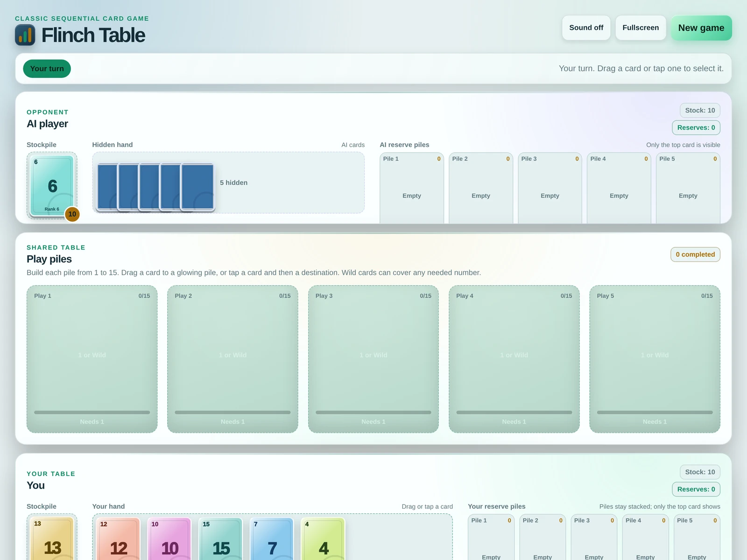Select AI reserve Pile 1

(412, 188)
